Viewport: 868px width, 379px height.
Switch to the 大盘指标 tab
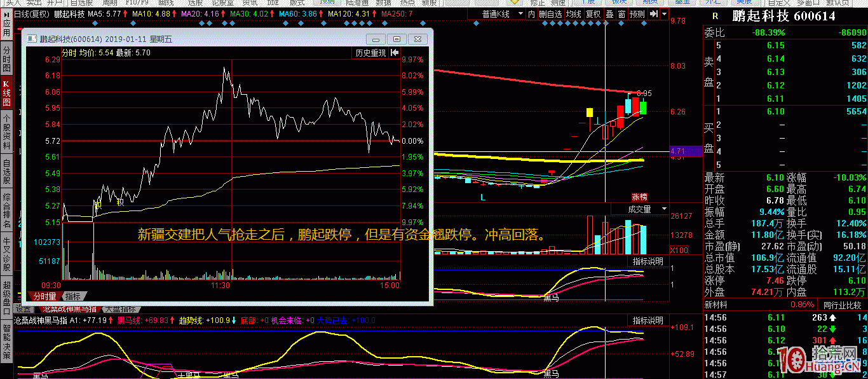click(x=121, y=309)
